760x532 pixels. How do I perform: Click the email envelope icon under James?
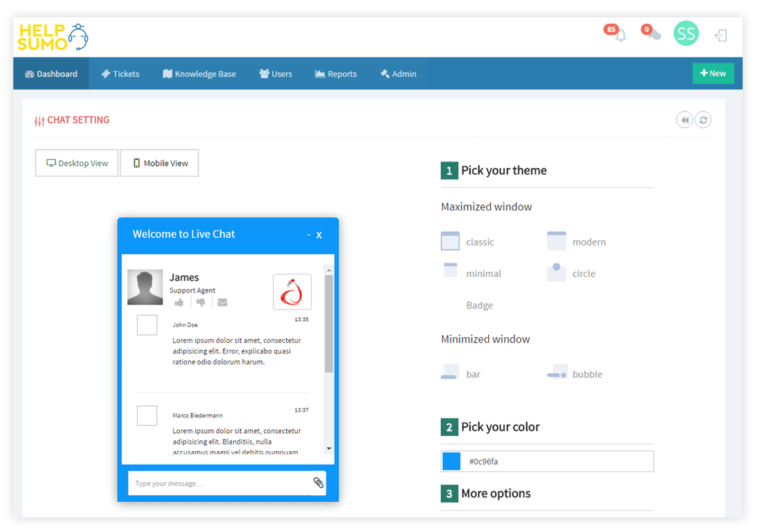click(222, 302)
